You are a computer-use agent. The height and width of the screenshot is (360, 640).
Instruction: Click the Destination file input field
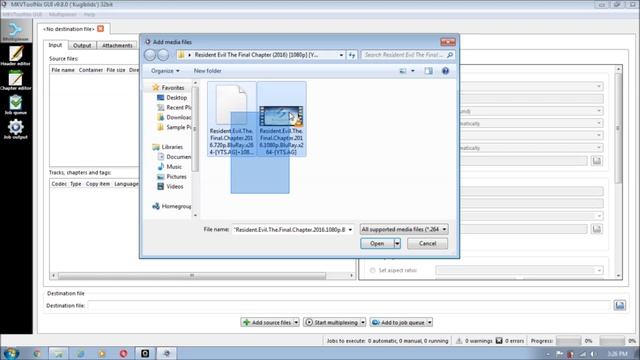(x=349, y=305)
